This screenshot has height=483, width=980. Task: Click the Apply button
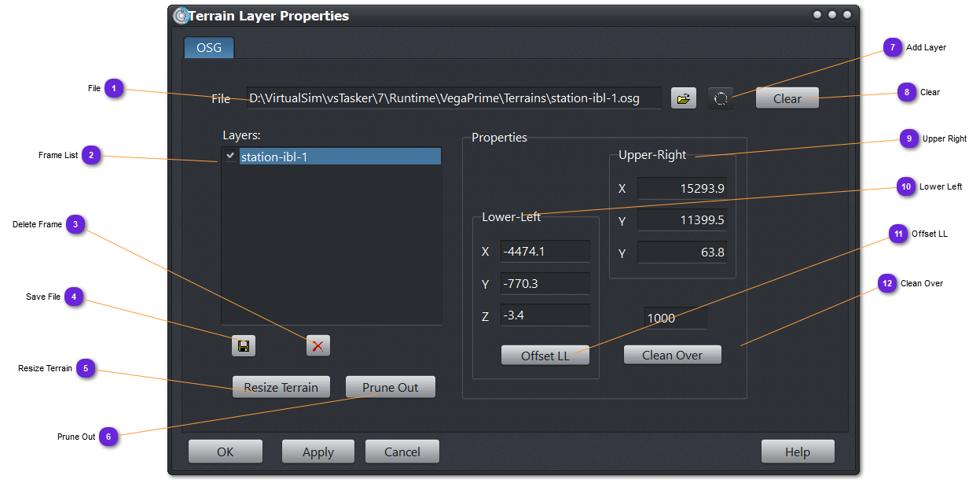[318, 452]
